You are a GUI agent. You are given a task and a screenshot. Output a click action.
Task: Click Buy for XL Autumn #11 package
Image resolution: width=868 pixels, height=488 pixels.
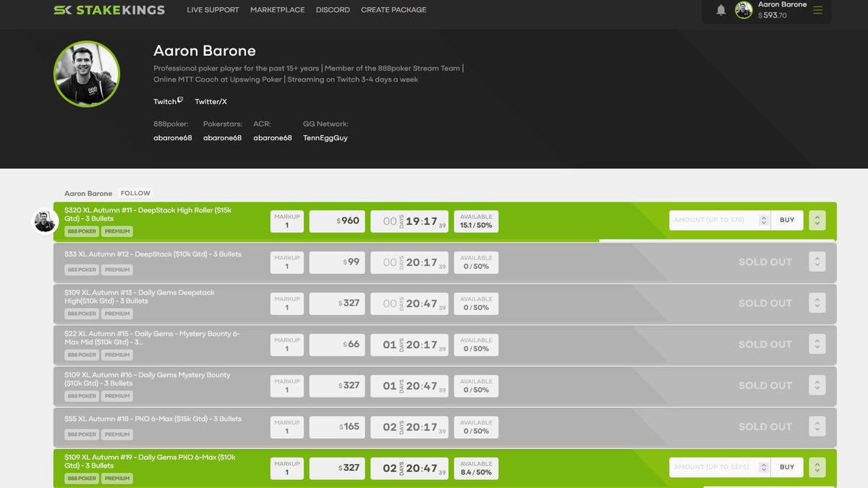click(787, 221)
